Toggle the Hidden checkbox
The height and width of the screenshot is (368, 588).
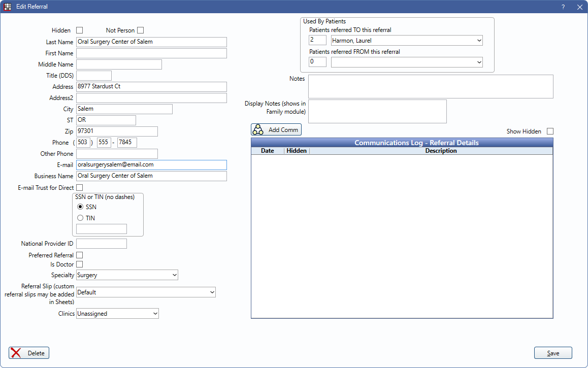point(79,30)
